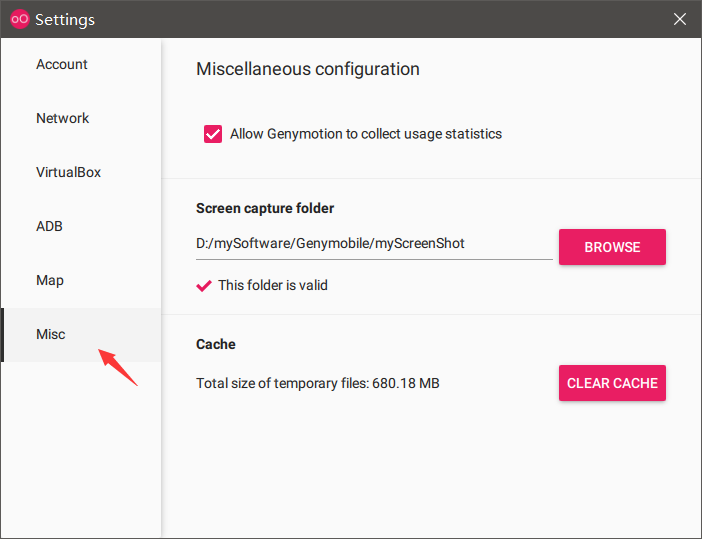Click the 'Cache' section heading
Screen dimensions: 702x539
point(216,344)
